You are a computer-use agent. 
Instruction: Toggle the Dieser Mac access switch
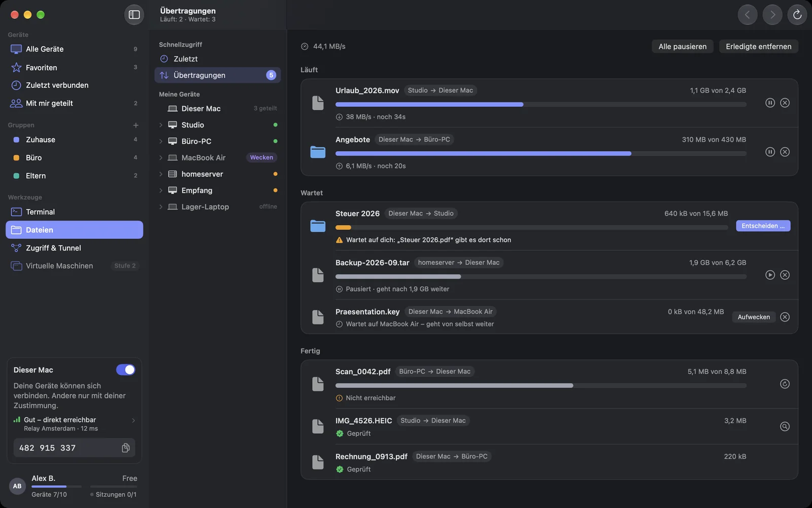pos(125,370)
